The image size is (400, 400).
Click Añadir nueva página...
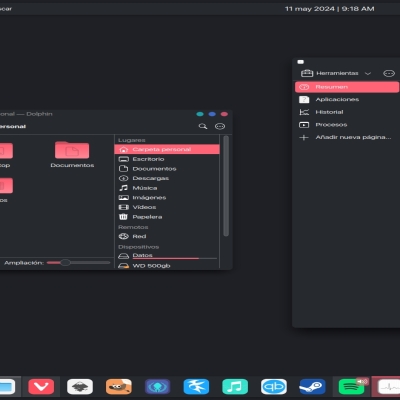pos(347,137)
